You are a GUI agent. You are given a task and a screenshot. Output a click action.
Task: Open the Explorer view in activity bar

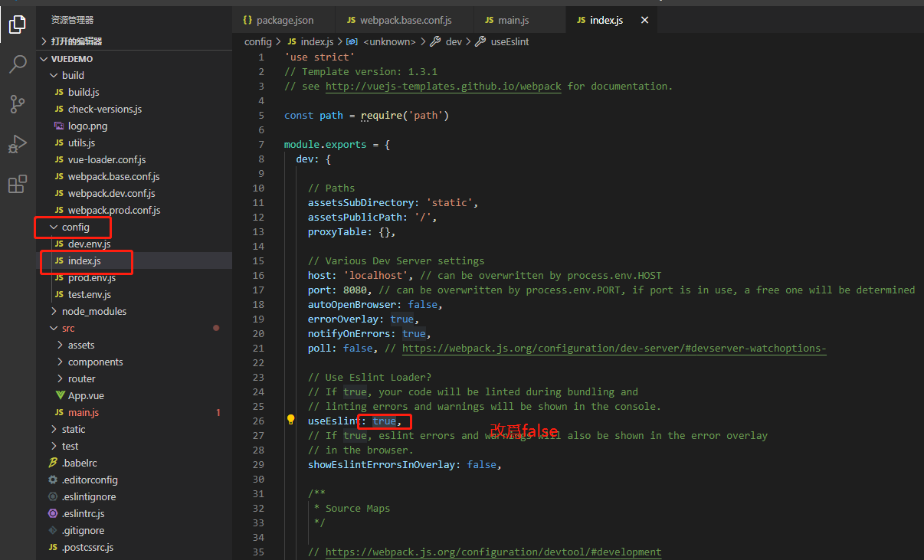17,25
